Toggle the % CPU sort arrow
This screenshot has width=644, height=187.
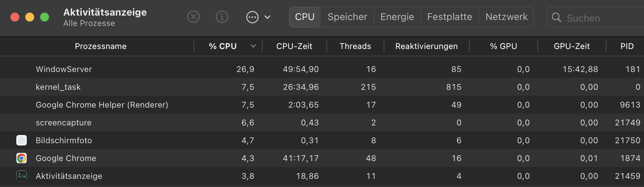pos(253,46)
